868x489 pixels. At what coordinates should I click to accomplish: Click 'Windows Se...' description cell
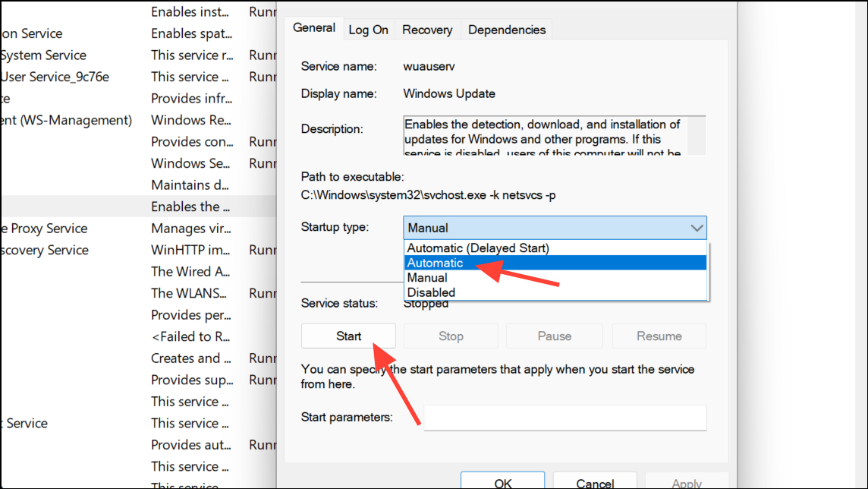[190, 163]
